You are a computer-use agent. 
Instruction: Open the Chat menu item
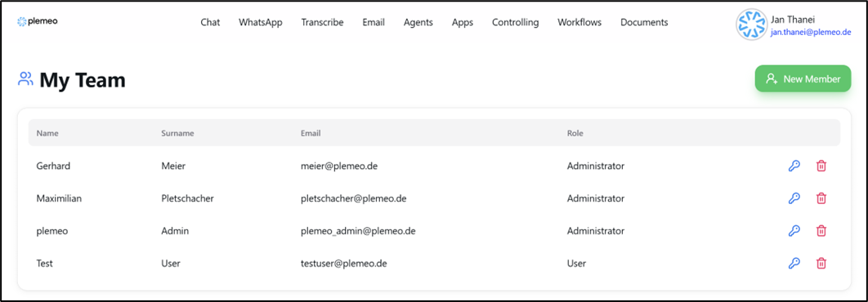[210, 22]
